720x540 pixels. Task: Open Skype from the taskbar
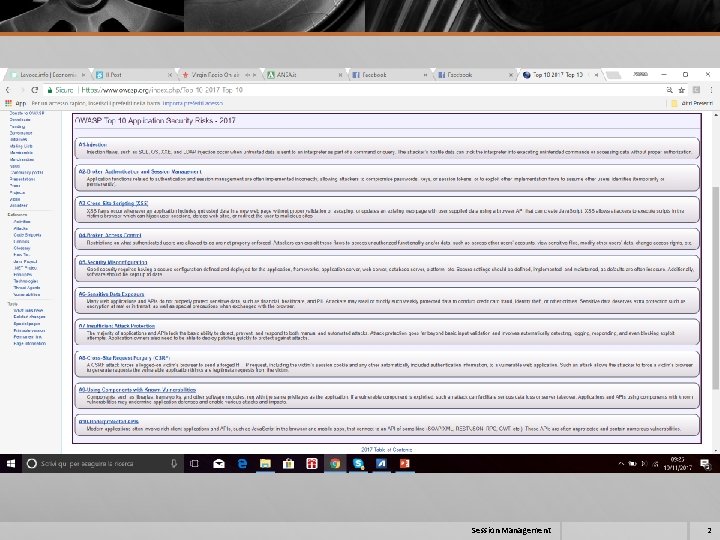tap(359, 464)
